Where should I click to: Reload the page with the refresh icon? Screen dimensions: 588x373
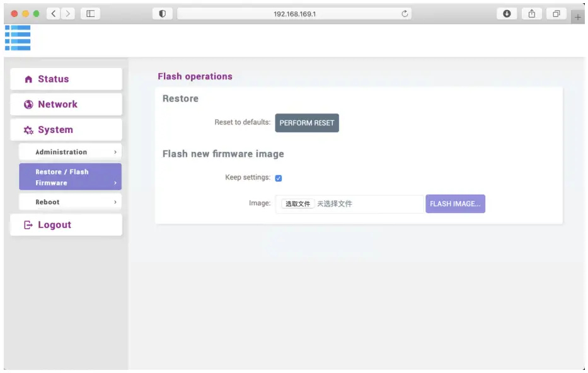tap(405, 14)
